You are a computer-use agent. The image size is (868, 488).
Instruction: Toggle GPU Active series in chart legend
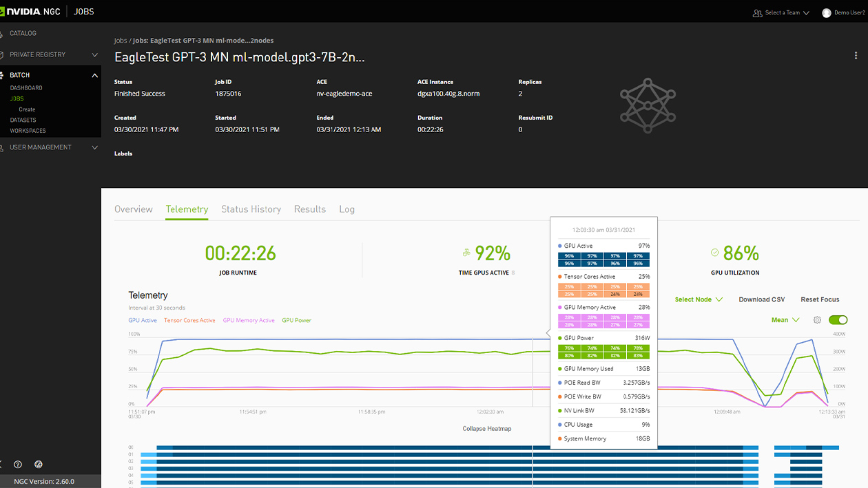point(143,320)
